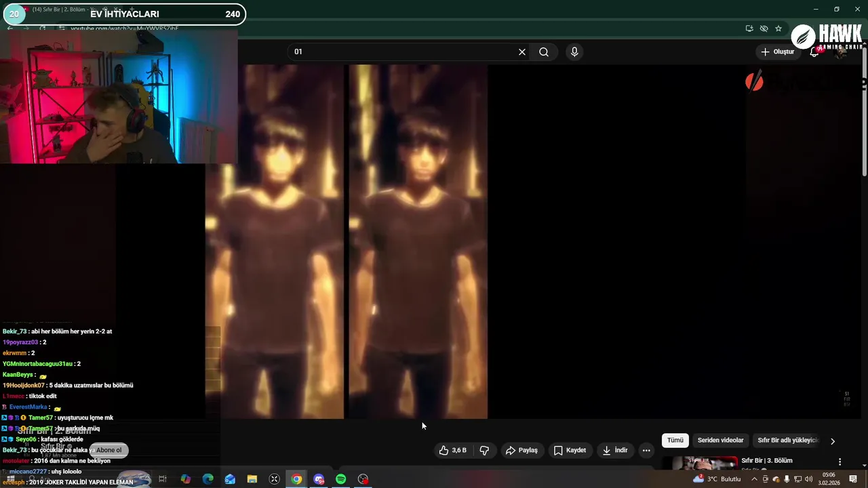Open Task View on the taskbar

point(163,479)
